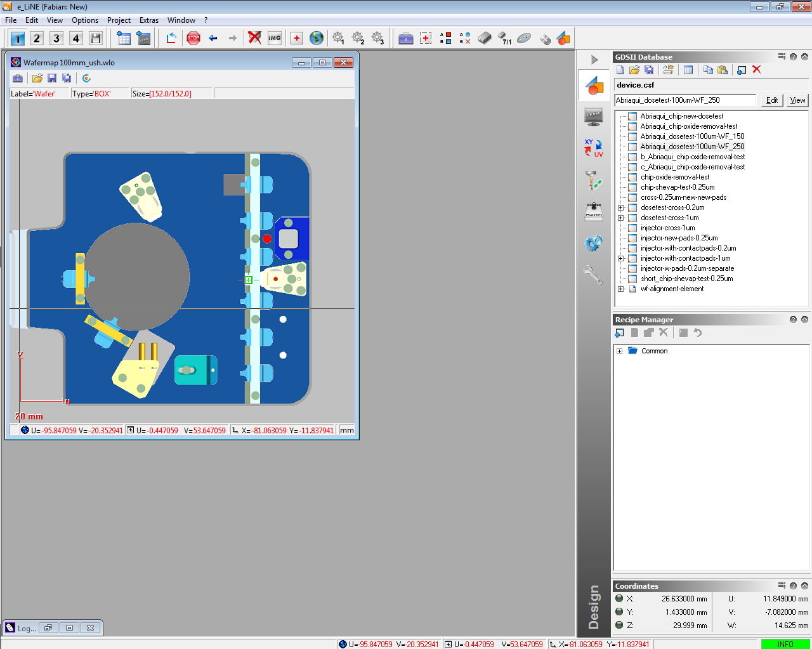Viewport: 812px width, 649px height.
Task: Open the Project menu
Action: click(119, 20)
